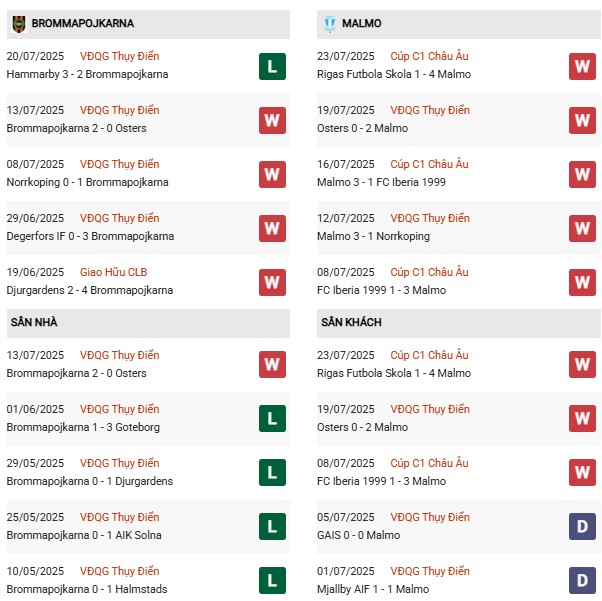Click the W badge for Rigas Futbola Skola match
602x601 pixels.
coord(582,66)
